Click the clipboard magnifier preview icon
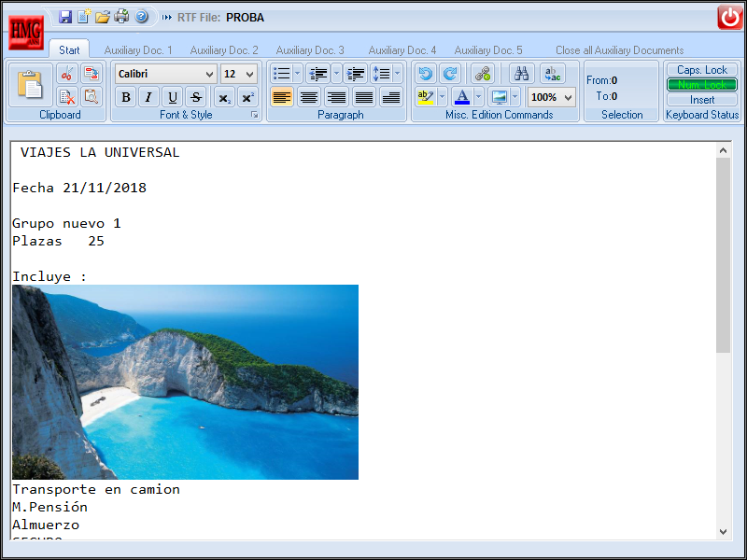 coord(91,97)
